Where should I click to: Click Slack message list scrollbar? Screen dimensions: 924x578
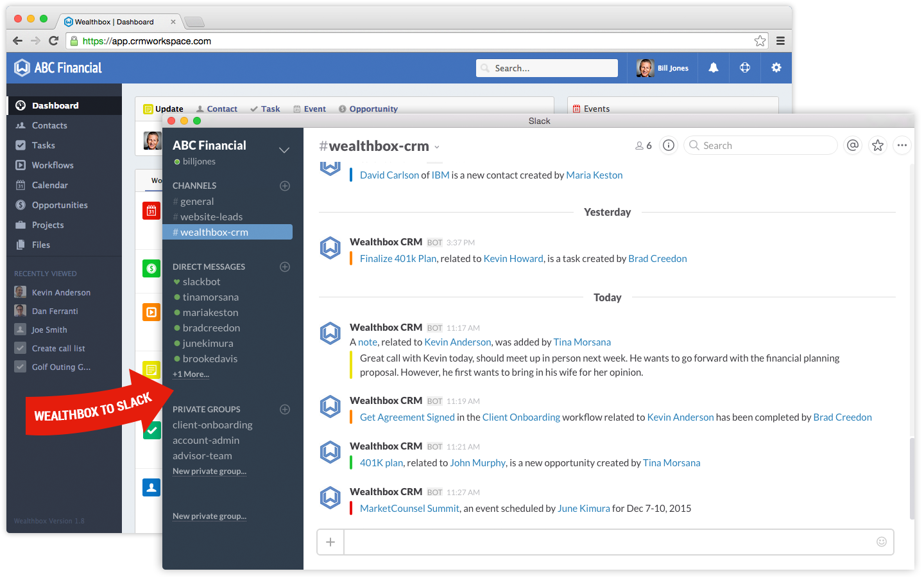click(x=911, y=478)
